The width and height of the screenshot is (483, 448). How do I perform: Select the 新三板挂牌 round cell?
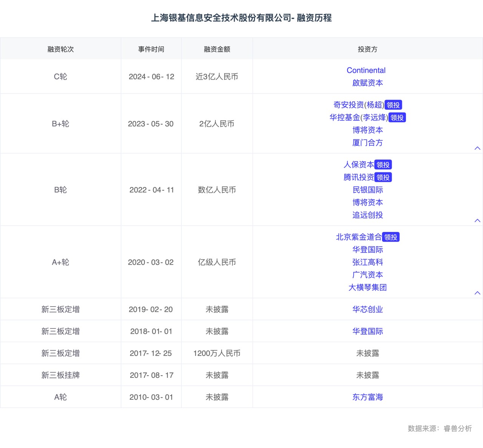tap(60, 375)
